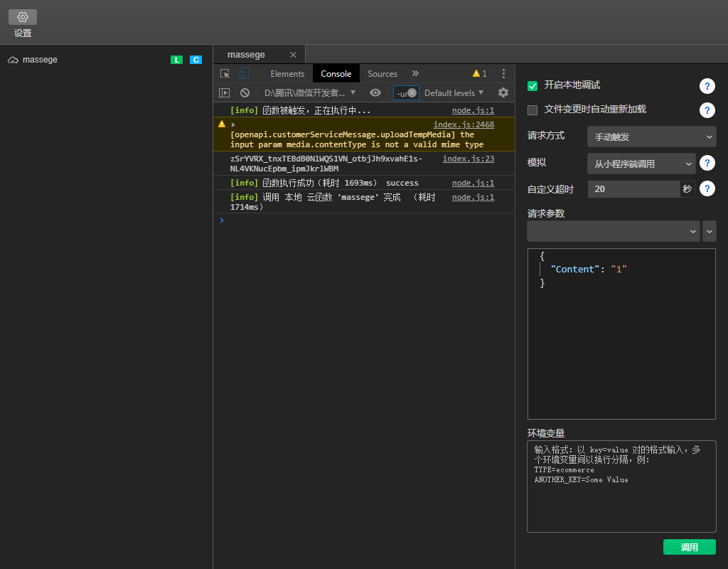Click help icon beside 开启本地调试
728x569 pixels.
pyautogui.click(x=707, y=86)
